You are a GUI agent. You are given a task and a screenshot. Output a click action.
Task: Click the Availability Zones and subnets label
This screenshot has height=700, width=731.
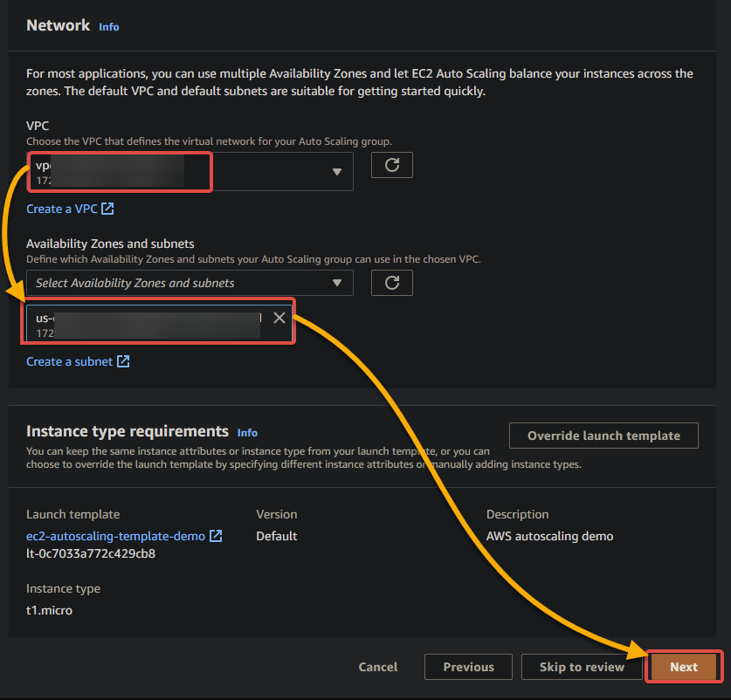(111, 244)
